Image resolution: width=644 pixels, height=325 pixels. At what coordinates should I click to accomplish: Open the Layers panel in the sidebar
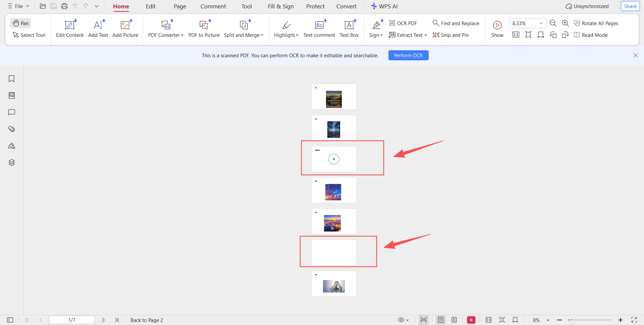point(12,162)
